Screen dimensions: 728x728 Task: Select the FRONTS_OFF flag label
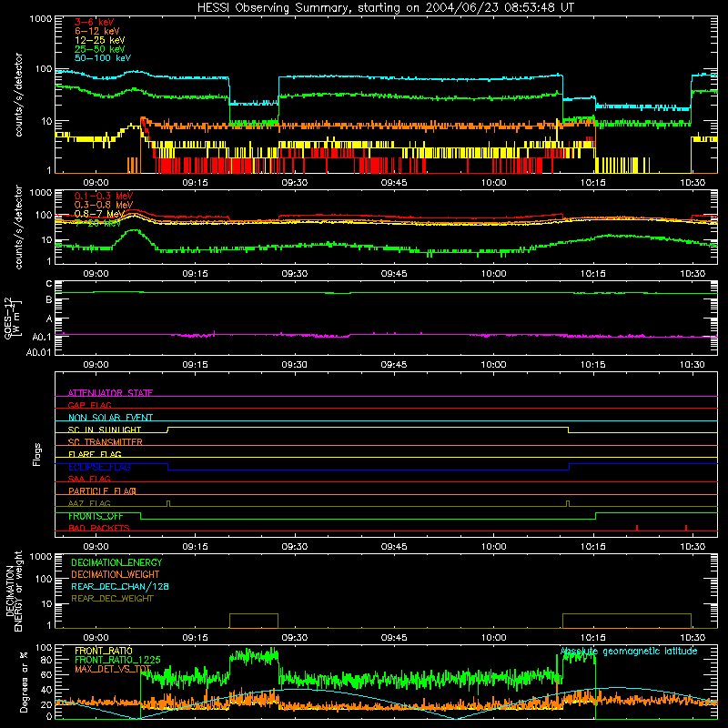tap(96, 516)
